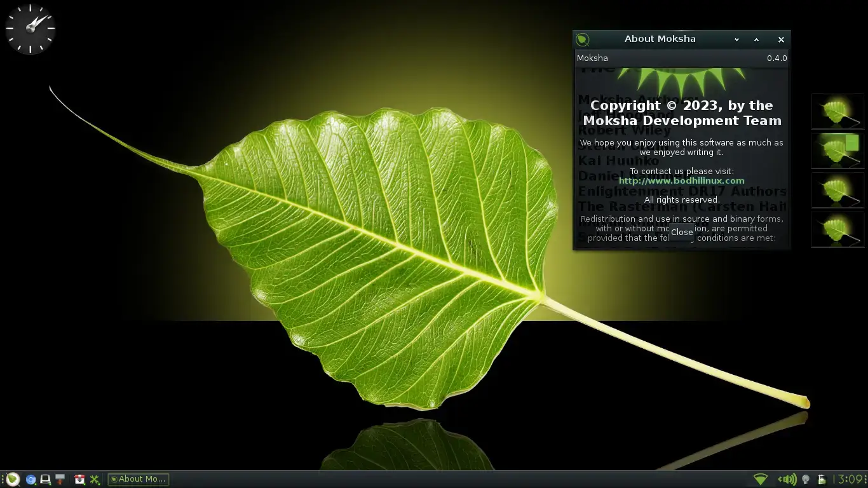Open the file manager icon in the taskbar

click(x=45, y=479)
